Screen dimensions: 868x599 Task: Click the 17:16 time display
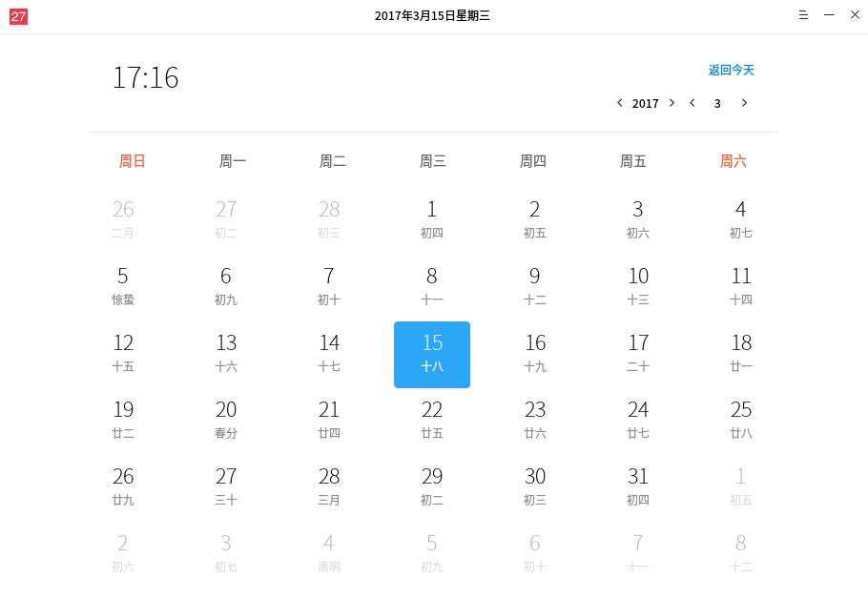(x=146, y=78)
